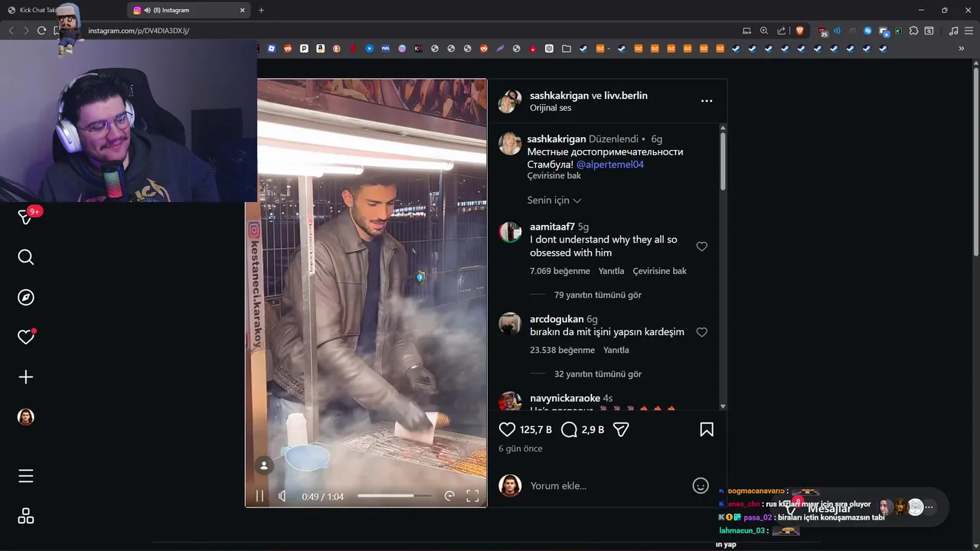
Task: Mute audio on the Instagram tab
Action: point(147,10)
